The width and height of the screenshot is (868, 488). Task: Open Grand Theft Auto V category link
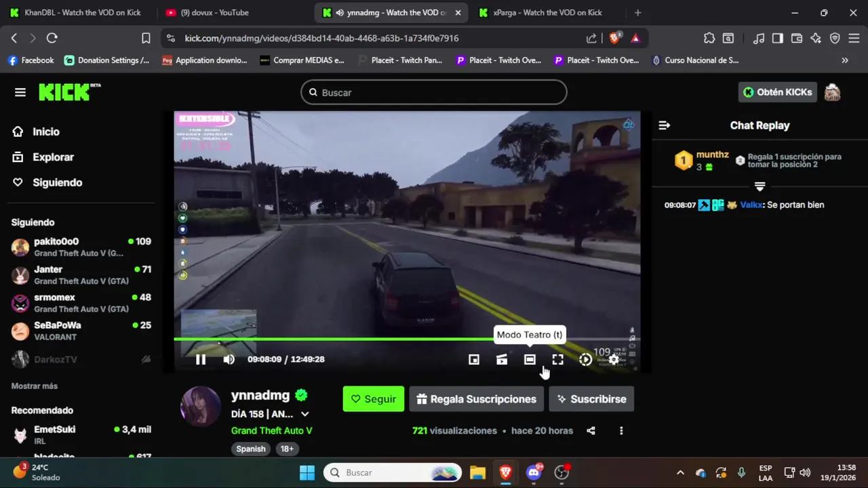click(x=272, y=430)
